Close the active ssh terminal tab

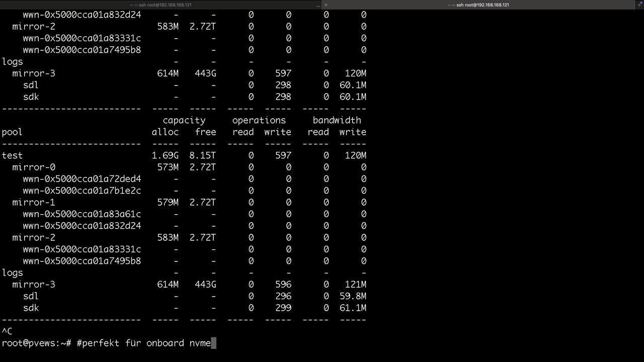coord(326,5)
